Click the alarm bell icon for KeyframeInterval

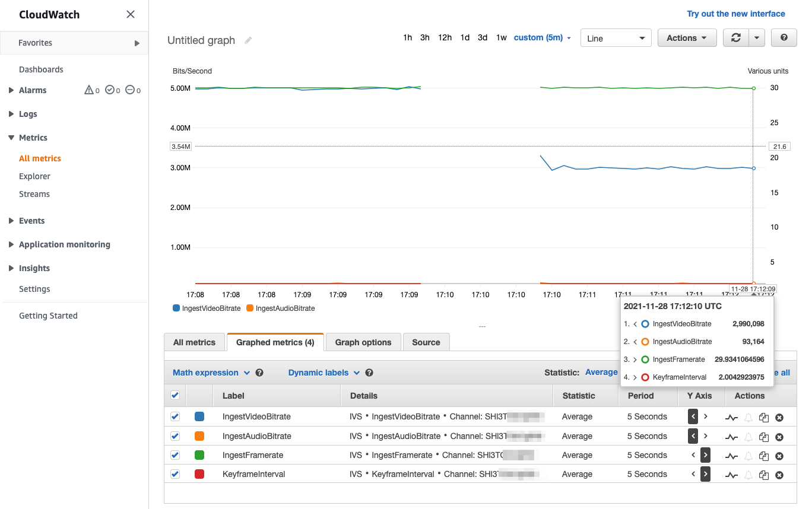click(748, 475)
